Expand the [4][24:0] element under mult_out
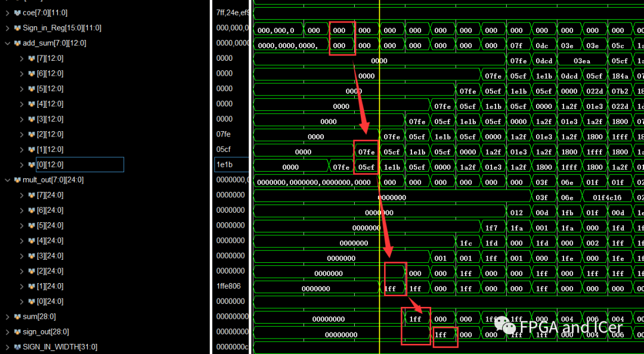 (22, 241)
